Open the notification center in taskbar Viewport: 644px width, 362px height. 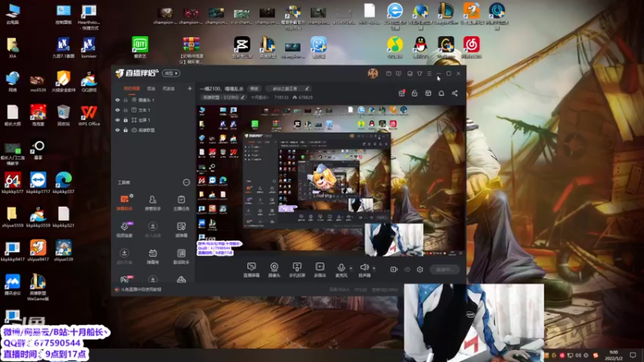click(x=633, y=355)
